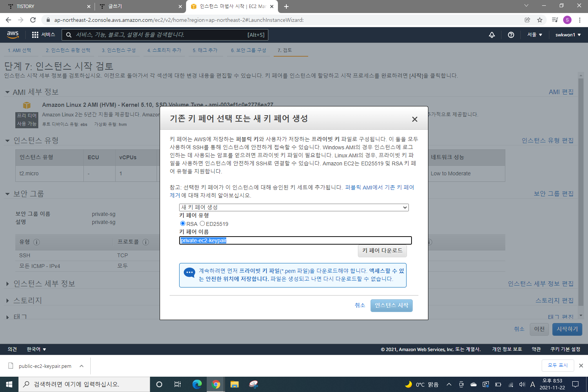This screenshot has width=588, height=392.
Task: Open the Chrome profile avatar
Action: tap(567, 20)
